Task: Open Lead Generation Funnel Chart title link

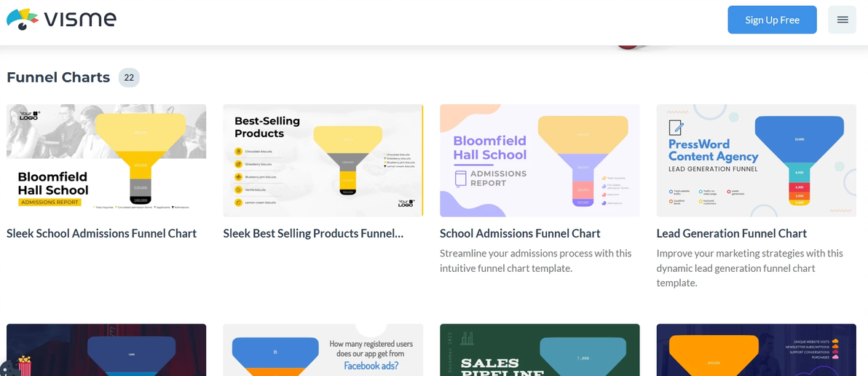Action: [731, 234]
